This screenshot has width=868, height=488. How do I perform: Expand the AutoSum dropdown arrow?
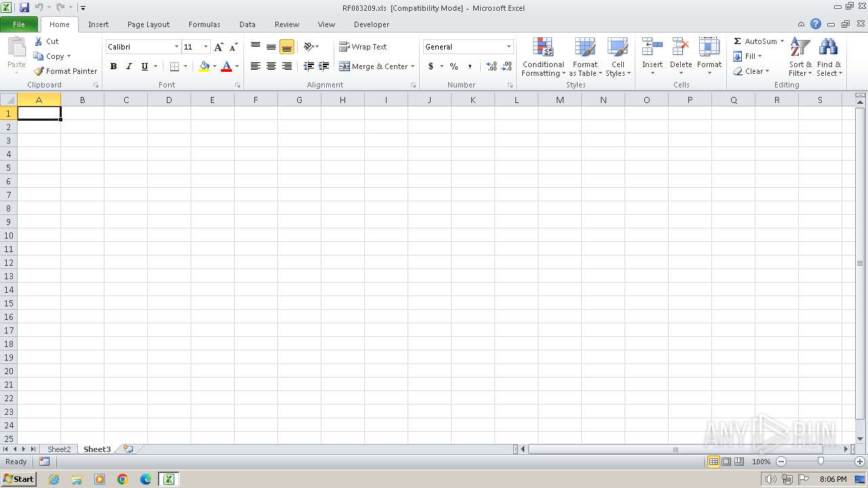pyautogui.click(x=782, y=41)
